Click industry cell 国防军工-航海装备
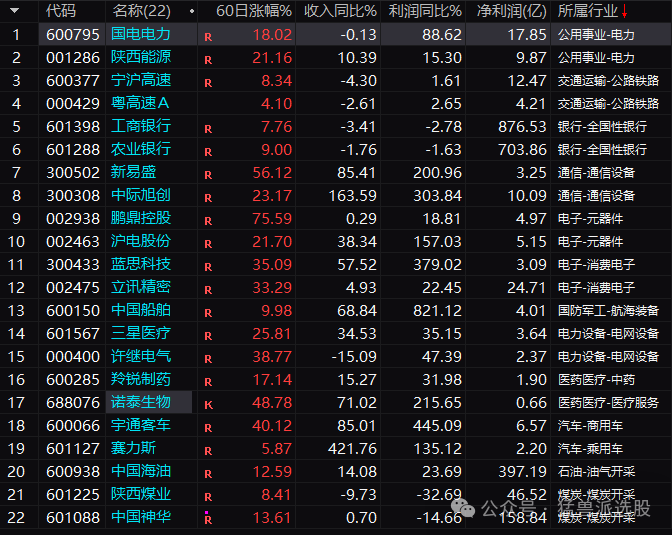Viewport: 672px width, 535px height. coord(608,310)
